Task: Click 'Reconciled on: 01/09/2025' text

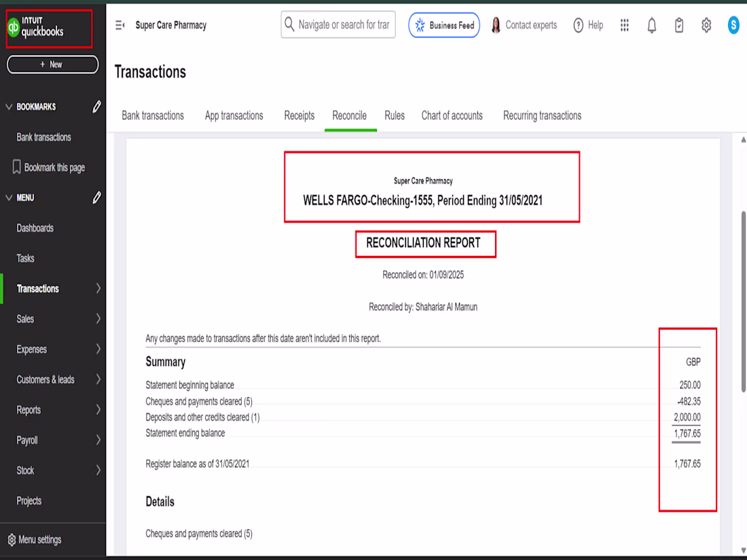Action: click(423, 275)
